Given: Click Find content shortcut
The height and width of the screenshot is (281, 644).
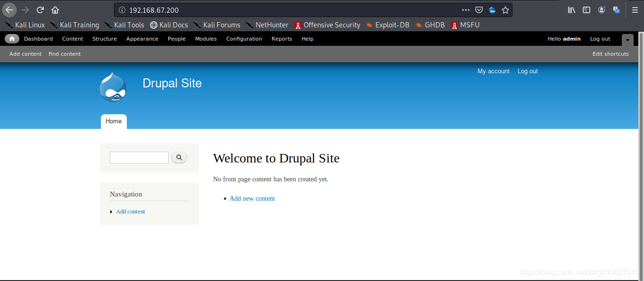Looking at the screenshot, I should tap(65, 54).
